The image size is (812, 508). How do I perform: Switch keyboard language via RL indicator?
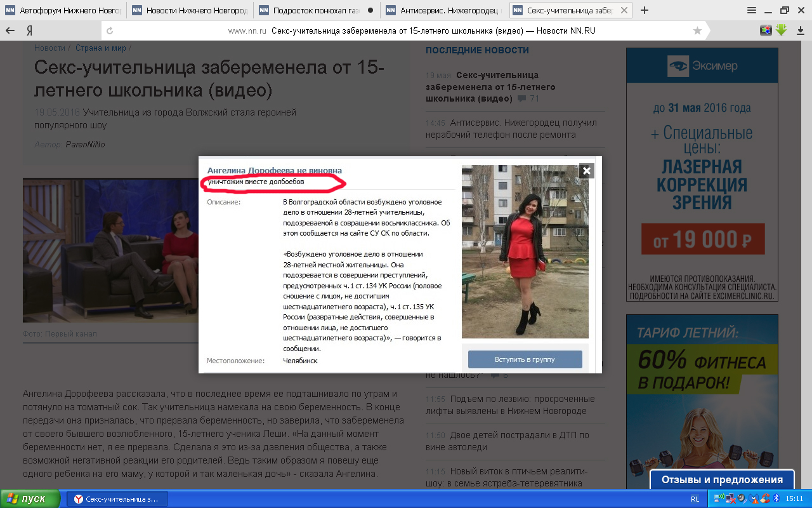pos(695,499)
